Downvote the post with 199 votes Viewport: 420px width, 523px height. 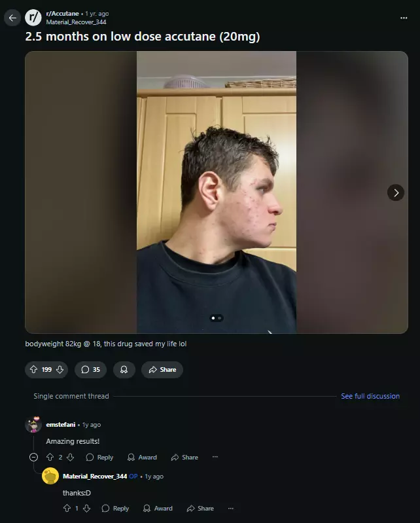tap(60, 370)
